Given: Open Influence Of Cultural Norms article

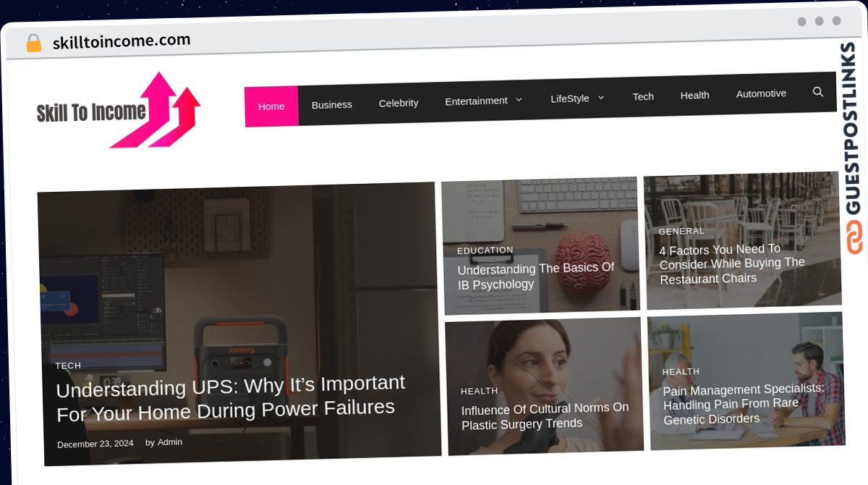Looking at the screenshot, I should coord(545,416).
